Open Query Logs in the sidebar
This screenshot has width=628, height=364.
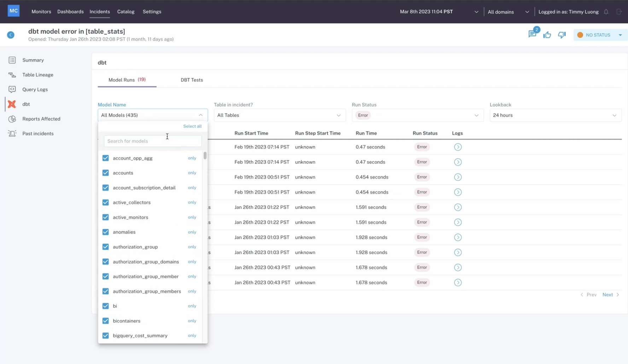35,89
